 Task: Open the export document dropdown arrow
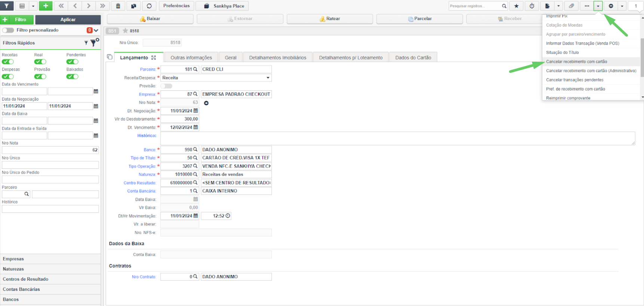[x=558, y=6]
